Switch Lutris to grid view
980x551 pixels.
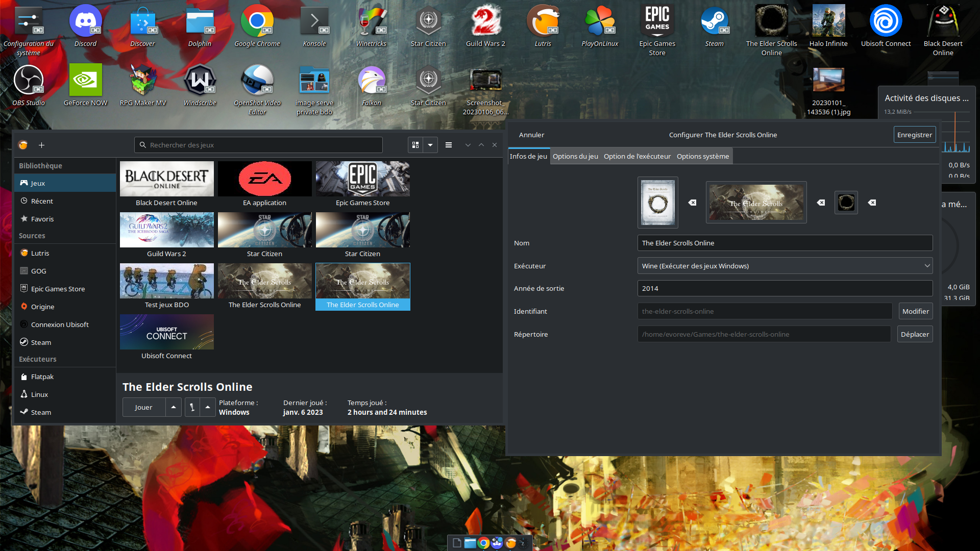pos(415,145)
